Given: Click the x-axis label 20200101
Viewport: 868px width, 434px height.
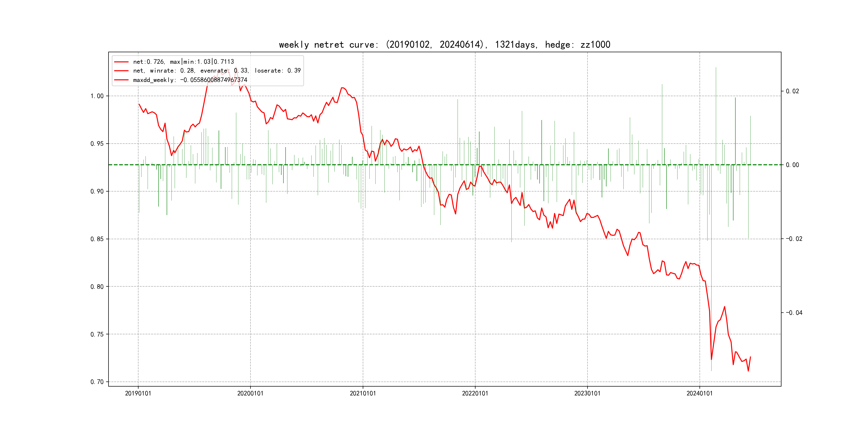Looking at the screenshot, I should pyautogui.click(x=250, y=393).
